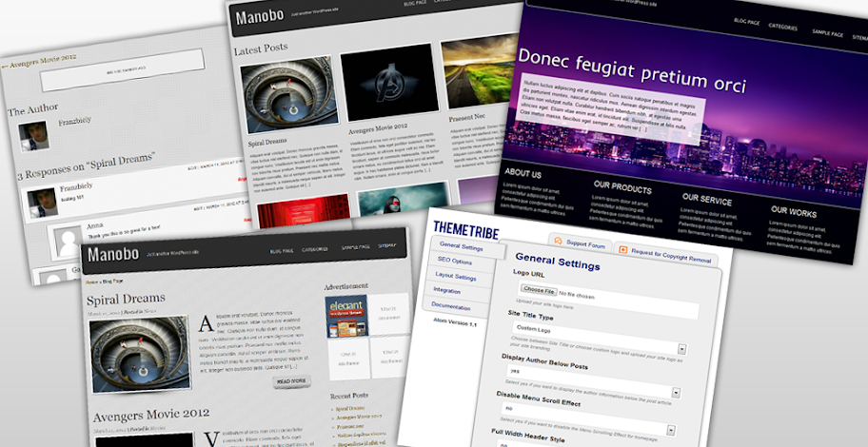868x447 pixels.
Task: Click the Donec feugiat pretium orci headline
Action: [632, 70]
